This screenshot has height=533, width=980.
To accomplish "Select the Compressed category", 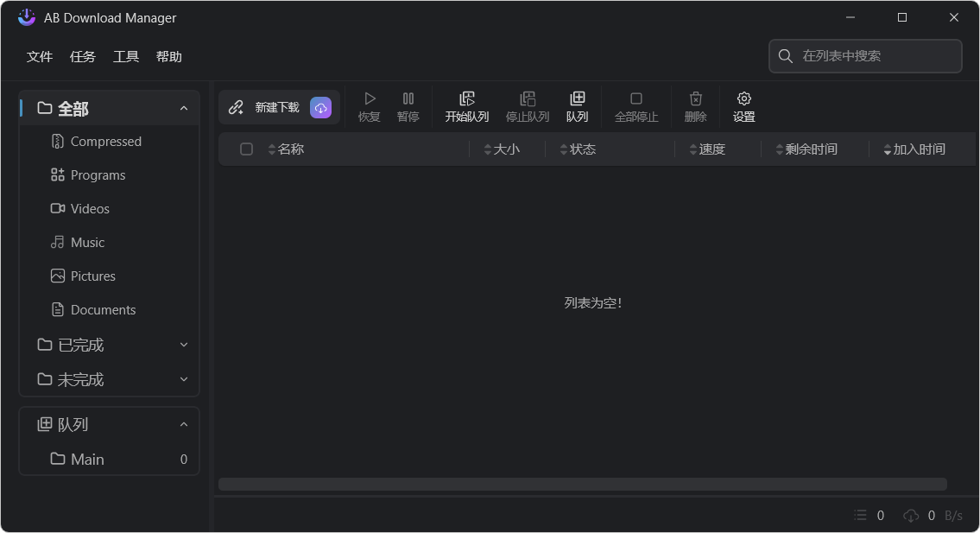I will (x=110, y=142).
